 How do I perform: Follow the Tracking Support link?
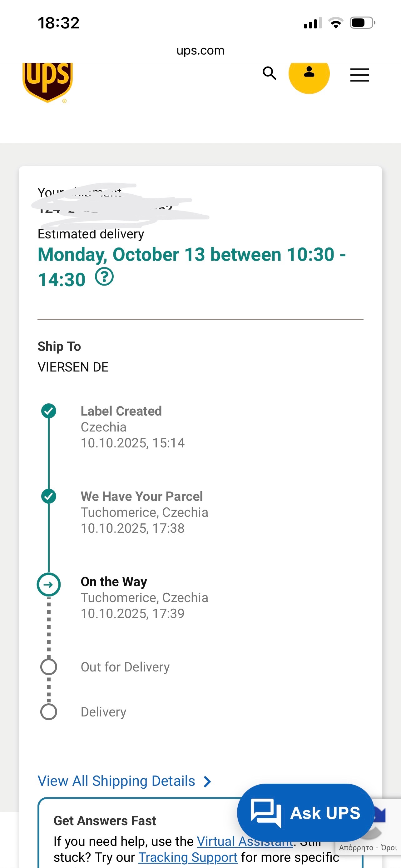(x=188, y=857)
